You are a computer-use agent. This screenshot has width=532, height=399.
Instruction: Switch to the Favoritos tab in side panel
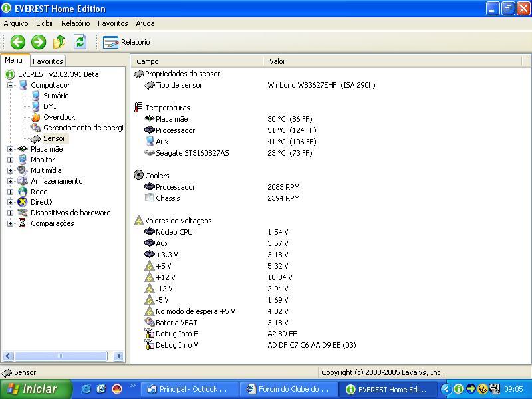tap(48, 61)
